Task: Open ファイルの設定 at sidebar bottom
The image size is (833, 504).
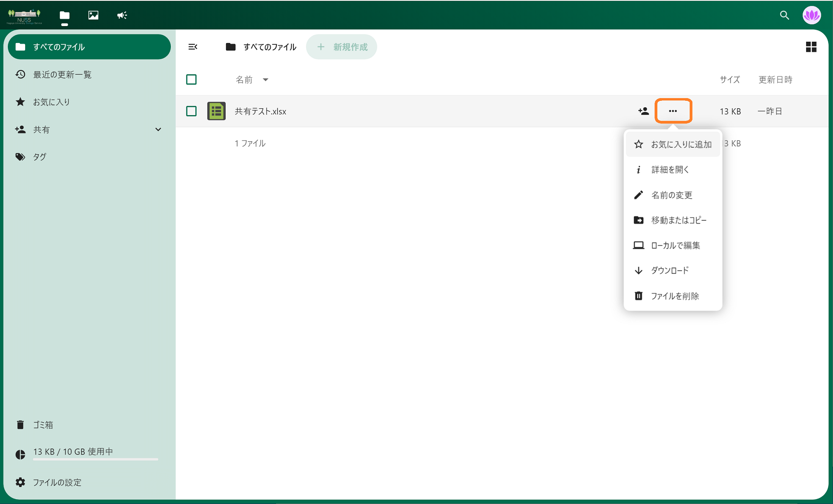Action: pos(57,482)
